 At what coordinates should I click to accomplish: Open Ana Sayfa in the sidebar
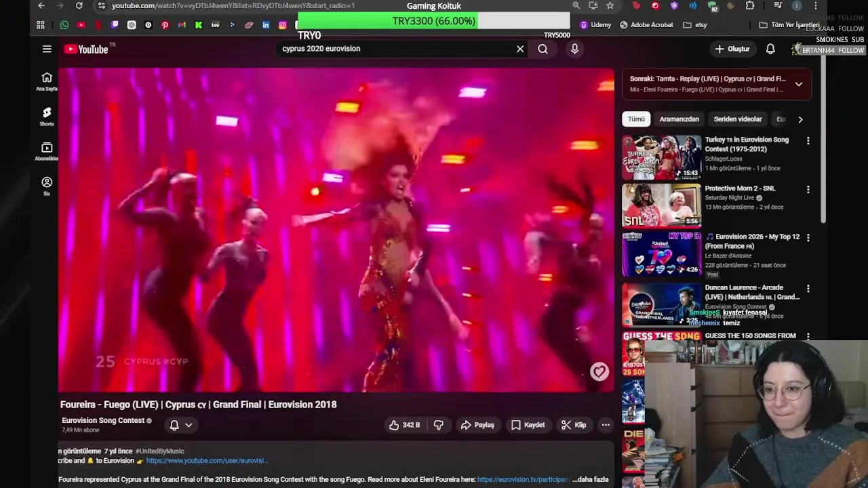tap(47, 81)
